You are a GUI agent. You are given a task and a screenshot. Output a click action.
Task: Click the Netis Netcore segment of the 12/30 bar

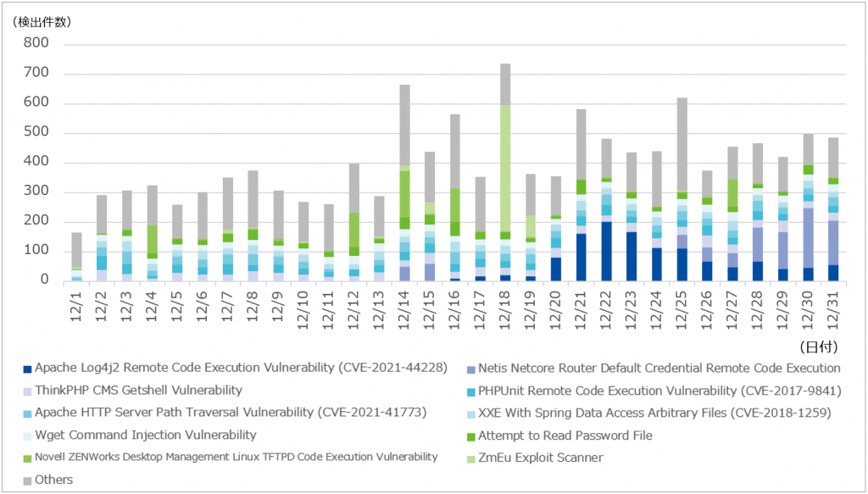point(807,238)
